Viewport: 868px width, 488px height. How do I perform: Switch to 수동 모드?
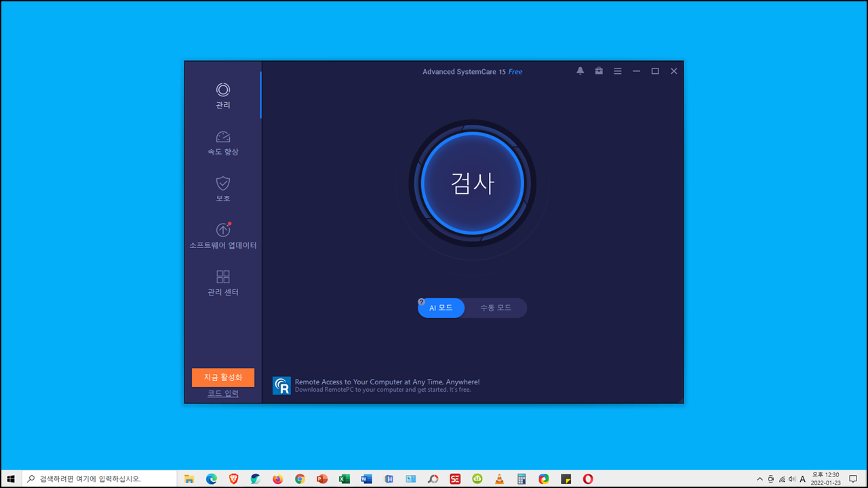(x=496, y=308)
